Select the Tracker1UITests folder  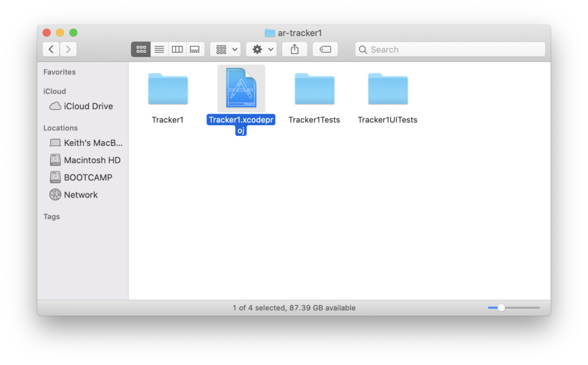point(388,90)
